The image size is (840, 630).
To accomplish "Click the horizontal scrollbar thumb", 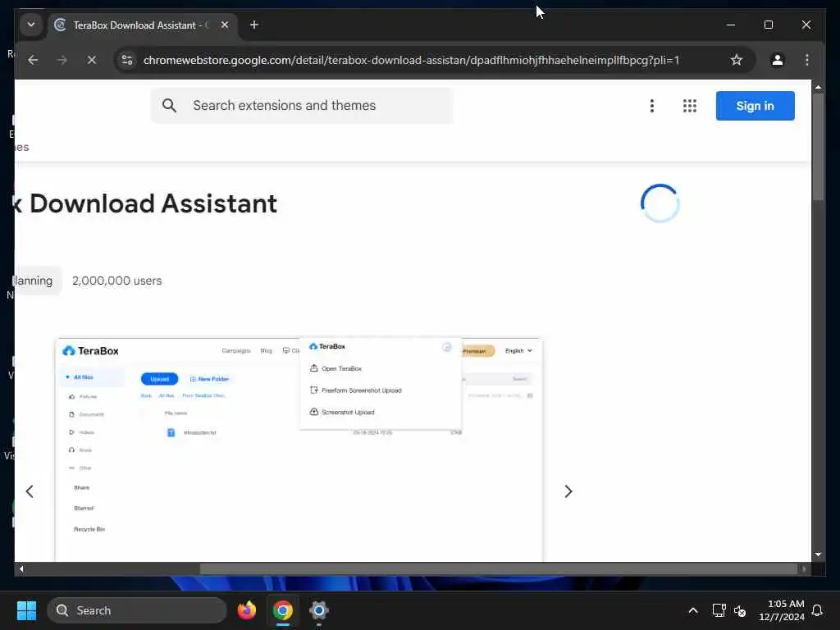I will tap(498, 569).
